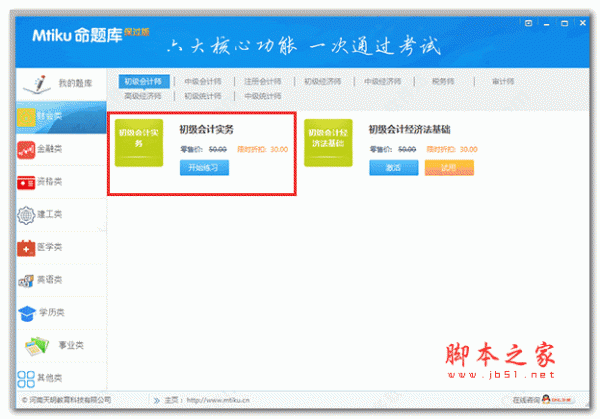Switch to the 高级经济师 tab

tap(143, 96)
